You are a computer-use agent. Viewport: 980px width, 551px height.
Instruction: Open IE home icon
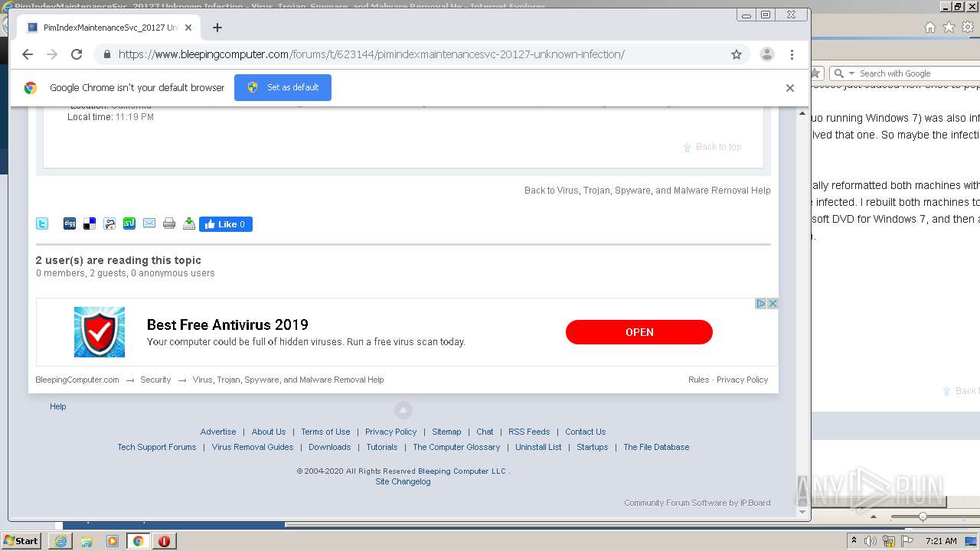[929, 27]
